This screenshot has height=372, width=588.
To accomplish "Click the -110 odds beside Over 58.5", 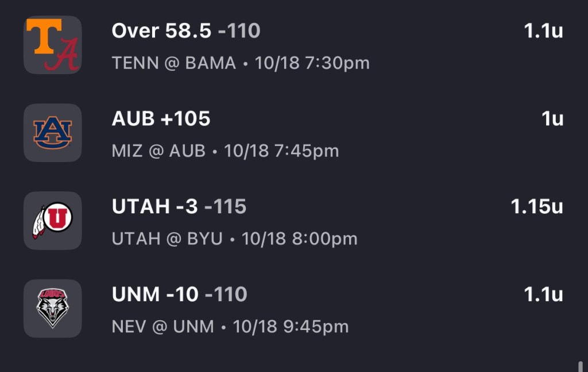I will pos(239,31).
